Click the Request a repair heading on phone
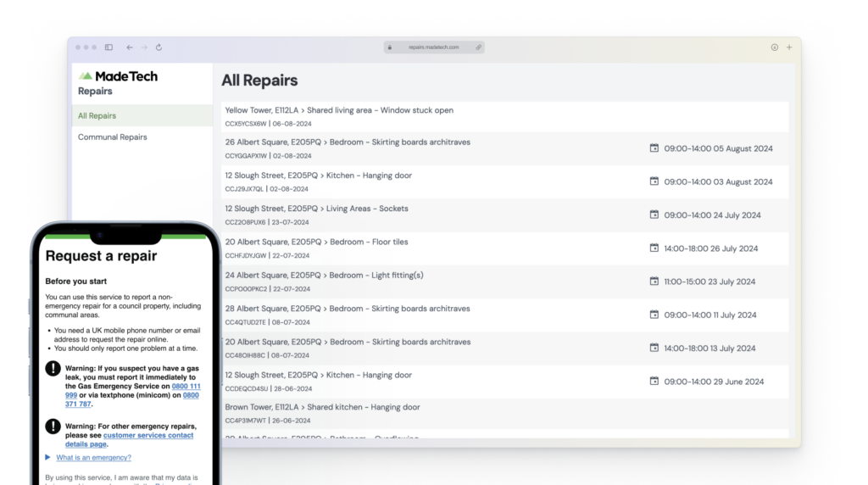The width and height of the screenshot is (868, 485). point(102,256)
